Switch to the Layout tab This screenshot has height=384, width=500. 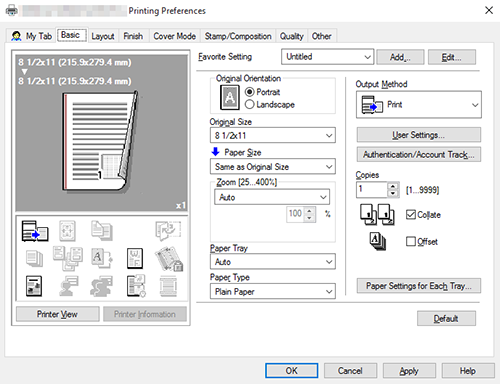(x=103, y=36)
